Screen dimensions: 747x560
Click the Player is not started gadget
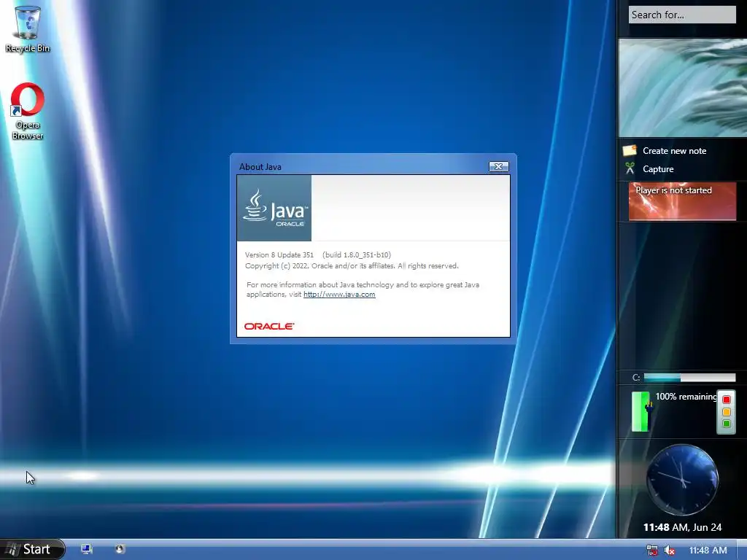682,201
